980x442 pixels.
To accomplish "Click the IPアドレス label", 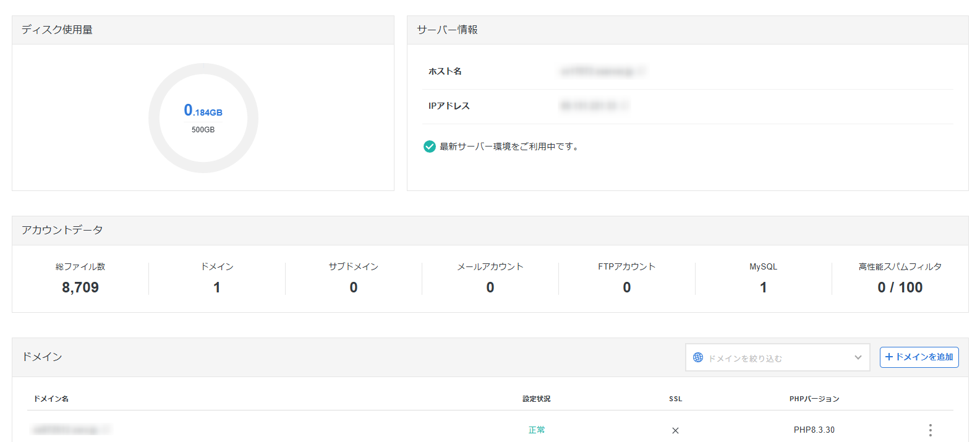I will click(449, 106).
